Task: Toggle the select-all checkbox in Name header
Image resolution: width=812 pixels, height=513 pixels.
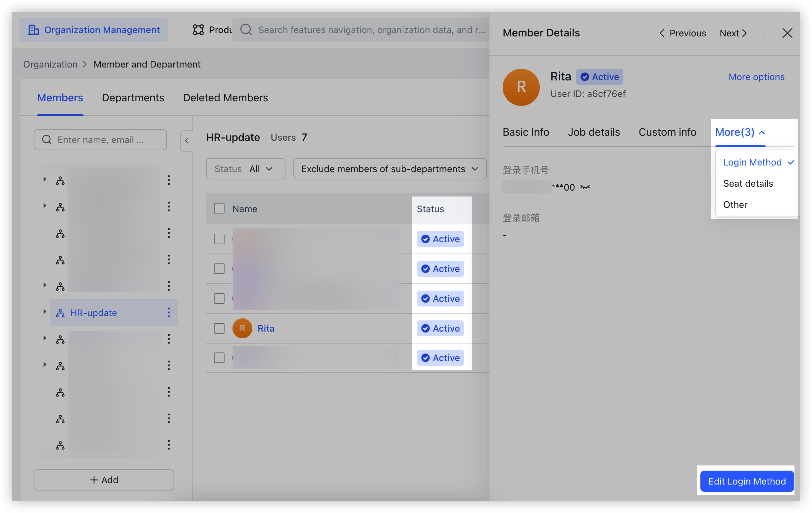Action: (x=219, y=209)
